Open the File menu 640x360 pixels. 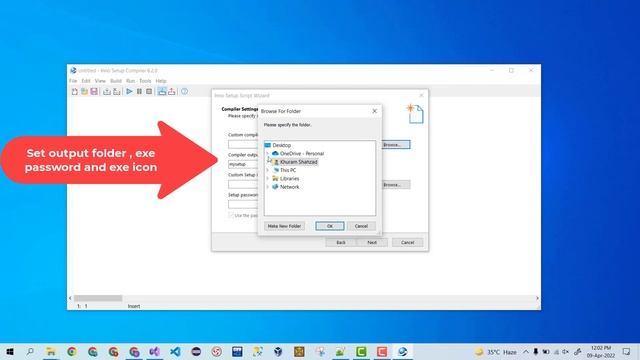[x=73, y=81]
